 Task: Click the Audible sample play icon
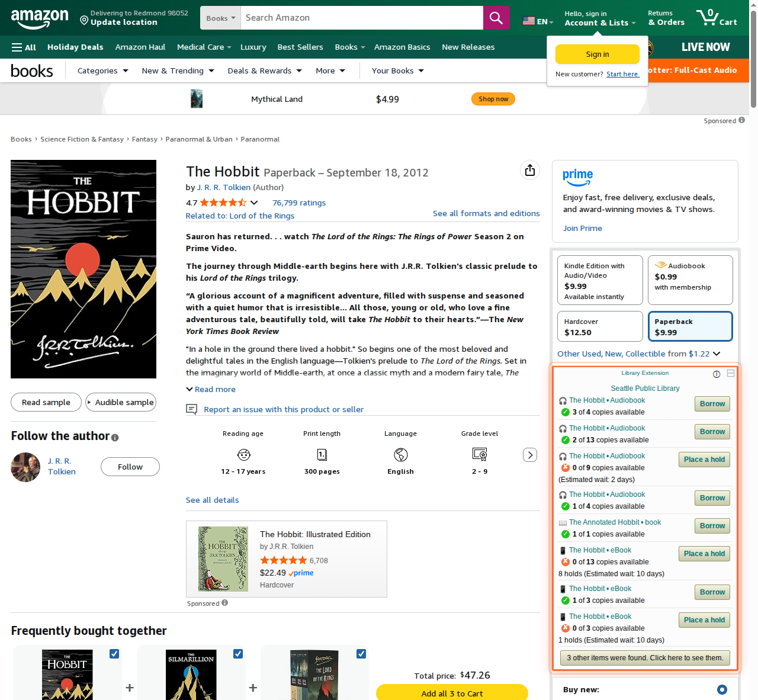click(89, 402)
